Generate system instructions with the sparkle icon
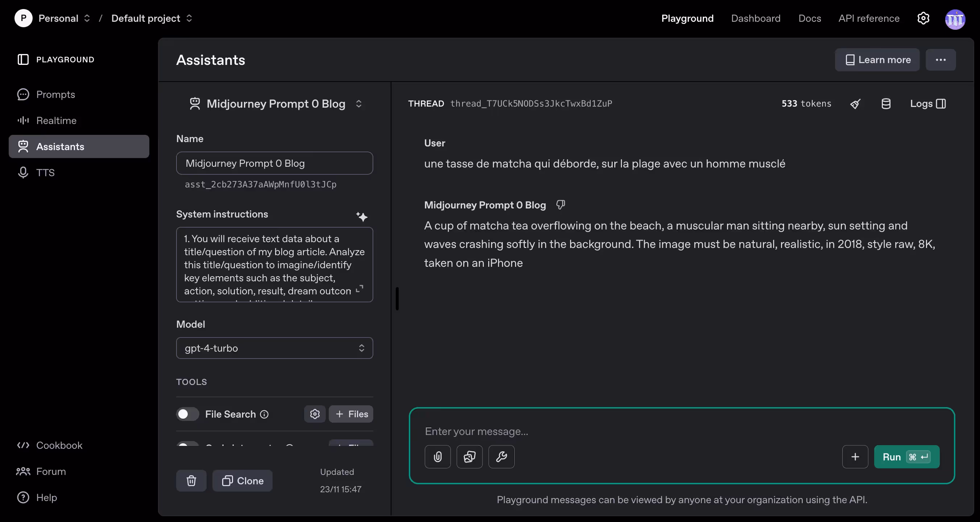This screenshot has height=522, width=980. pyautogui.click(x=361, y=216)
